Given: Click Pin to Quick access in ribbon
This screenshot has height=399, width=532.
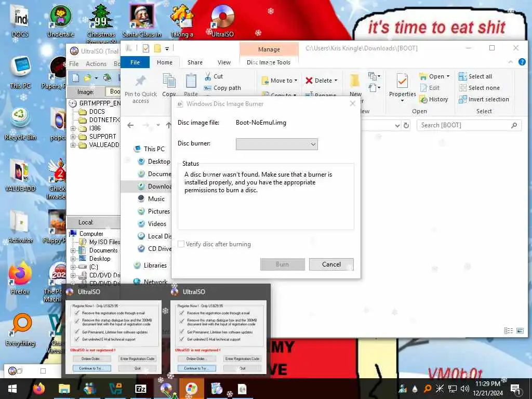Looking at the screenshot, I should (140, 89).
